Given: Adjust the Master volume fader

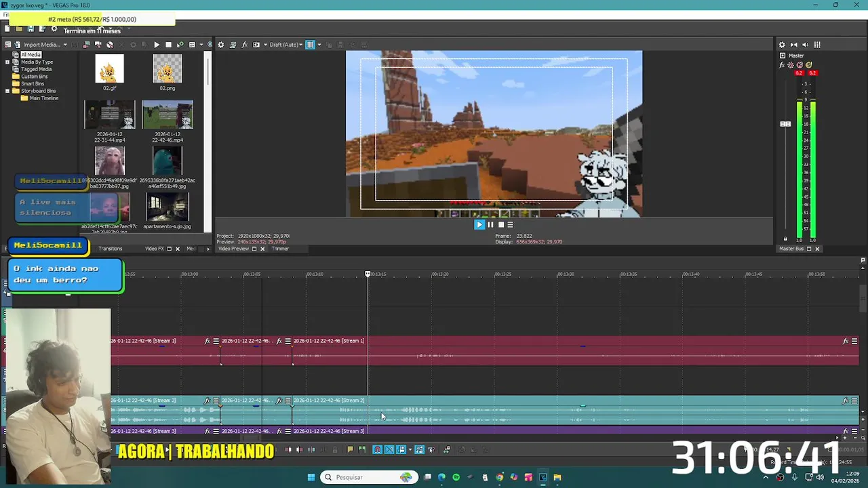Looking at the screenshot, I should pos(785,124).
